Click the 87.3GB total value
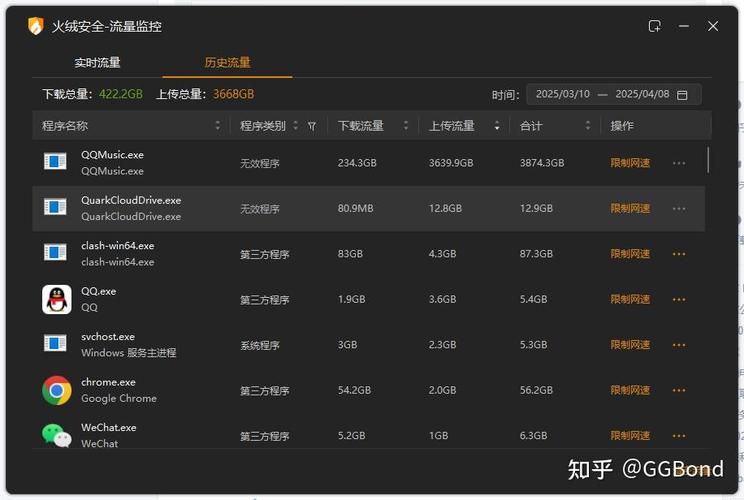Screen dimensions: 744x500 click(x=536, y=254)
